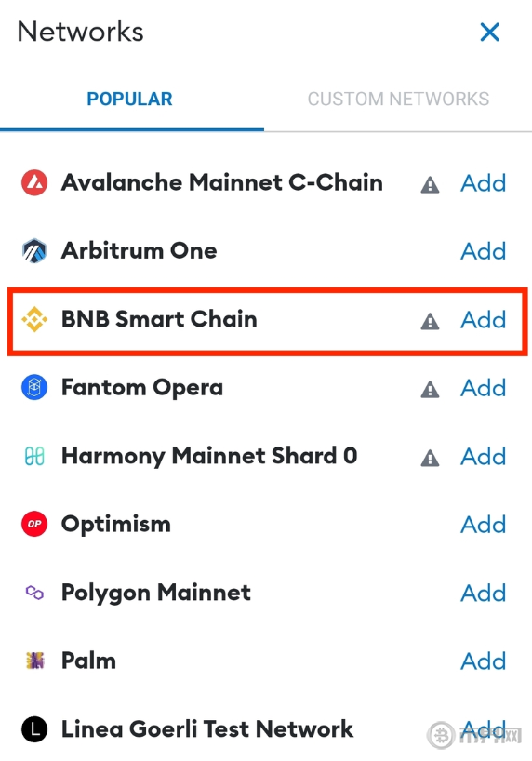Screen dimensions: 532x761
Task: Click the purple Polygon Mainnet icon
Action: (x=34, y=593)
